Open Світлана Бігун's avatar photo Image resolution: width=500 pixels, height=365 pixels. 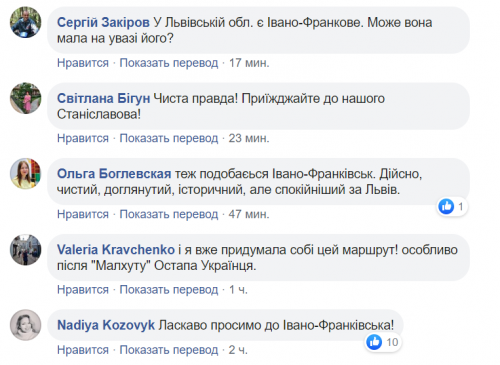[x=26, y=98]
